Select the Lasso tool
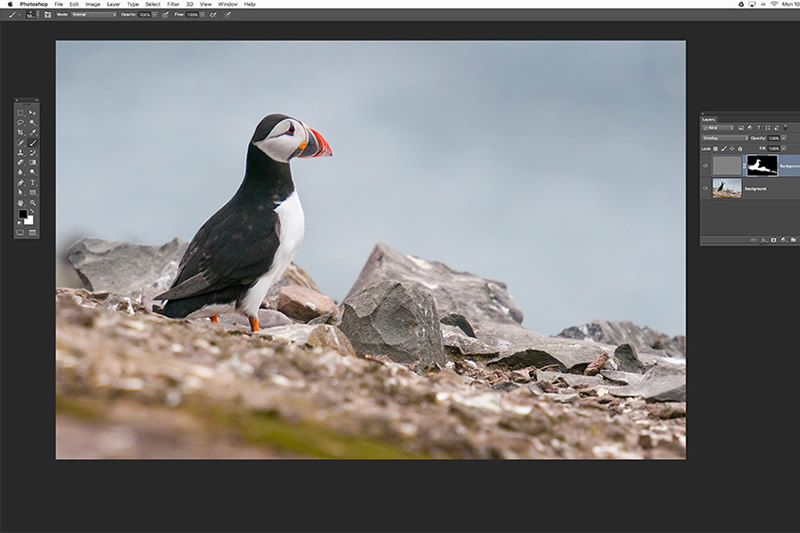This screenshot has width=800, height=533. 20,123
